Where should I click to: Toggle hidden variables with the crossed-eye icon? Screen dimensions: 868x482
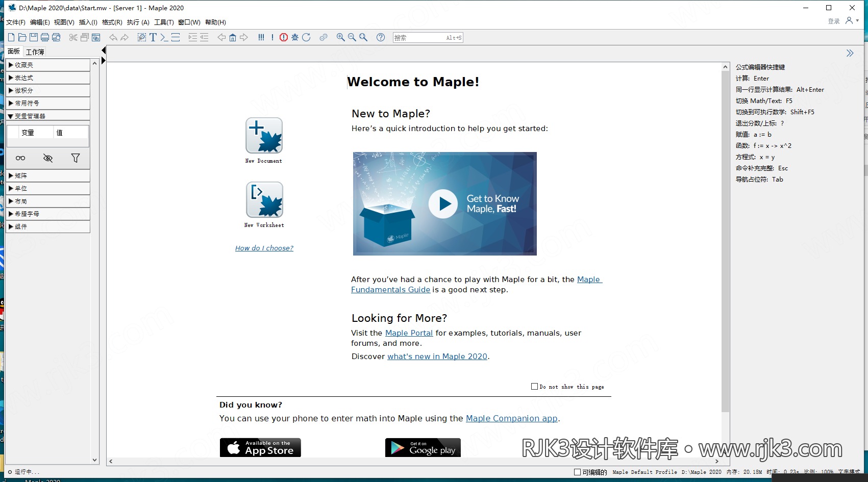point(48,158)
